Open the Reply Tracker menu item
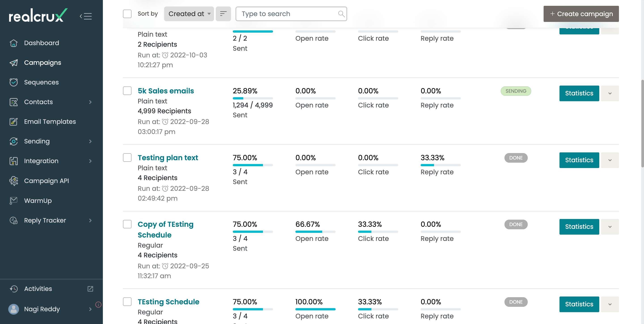 [45, 220]
